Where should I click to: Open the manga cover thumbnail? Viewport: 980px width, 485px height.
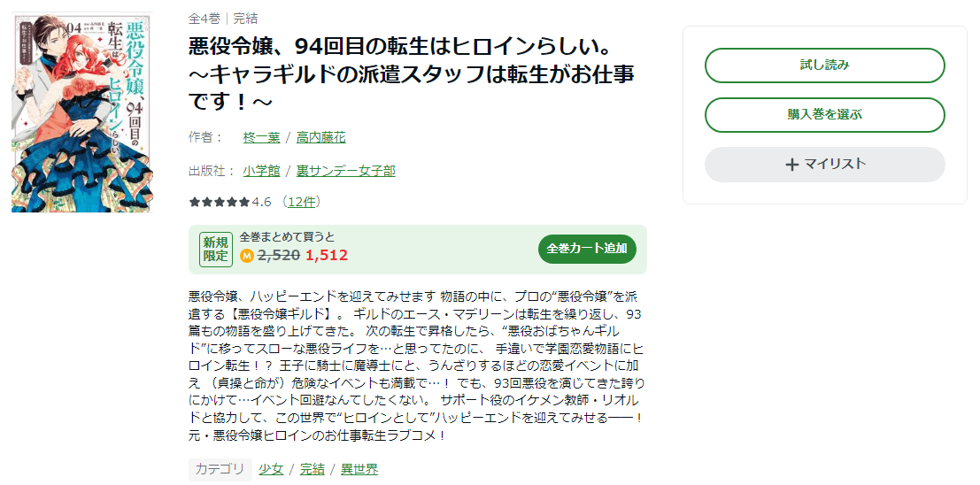tap(81, 112)
